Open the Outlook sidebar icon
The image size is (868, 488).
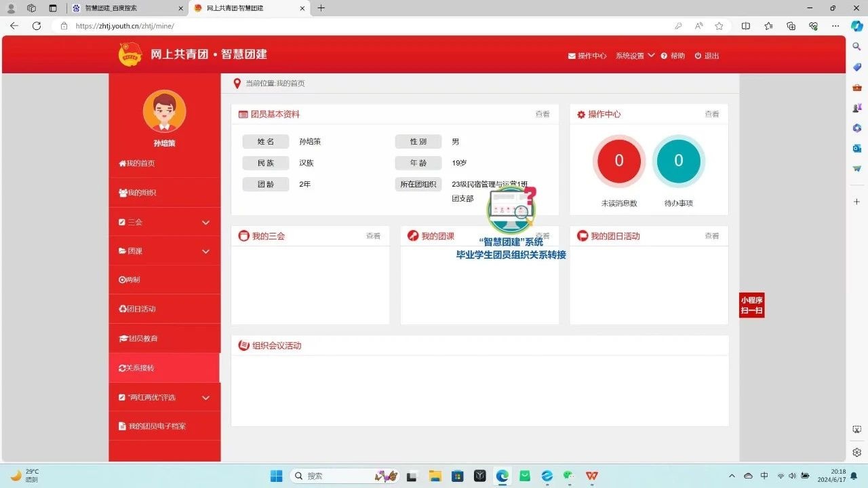[x=857, y=148]
